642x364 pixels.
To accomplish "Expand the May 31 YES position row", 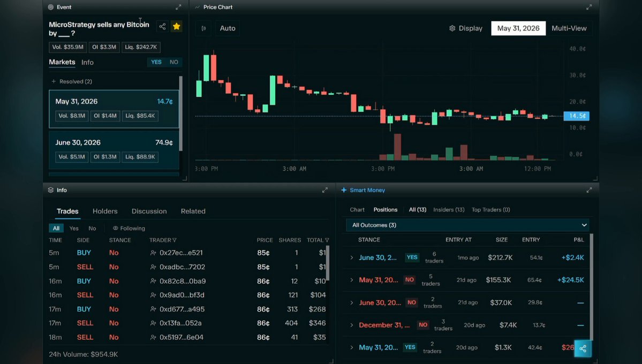I will (352, 347).
